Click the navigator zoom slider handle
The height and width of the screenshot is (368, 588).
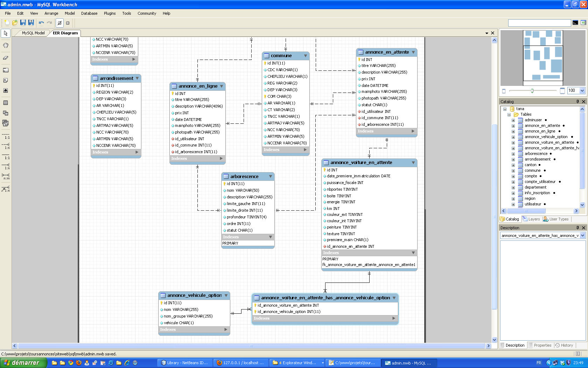(532, 91)
